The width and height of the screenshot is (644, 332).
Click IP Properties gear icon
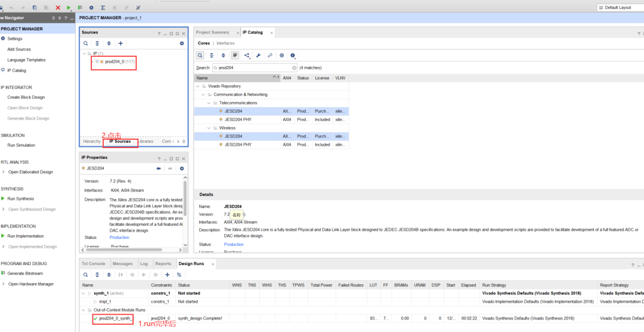(182, 168)
